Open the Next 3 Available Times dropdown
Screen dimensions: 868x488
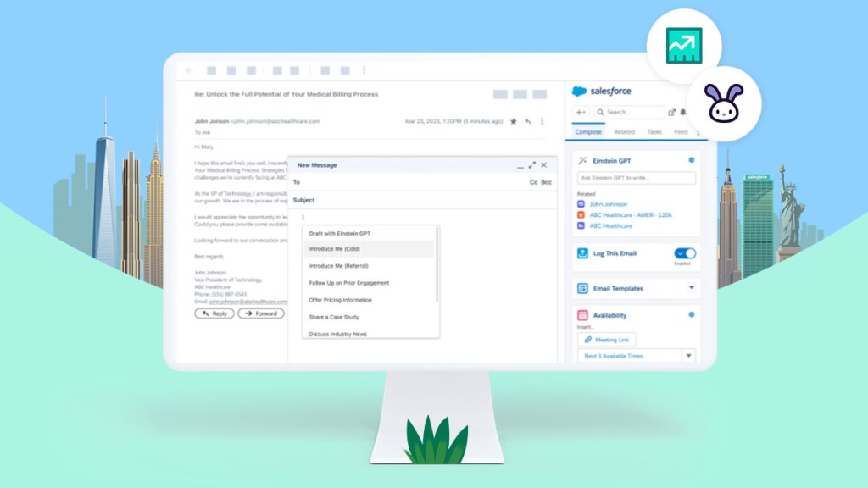(687, 356)
